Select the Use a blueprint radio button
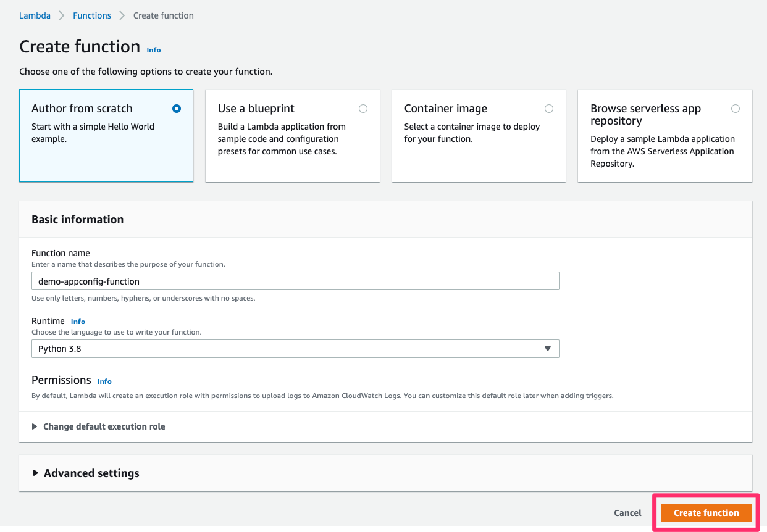This screenshot has height=532, width=767. pyautogui.click(x=363, y=109)
